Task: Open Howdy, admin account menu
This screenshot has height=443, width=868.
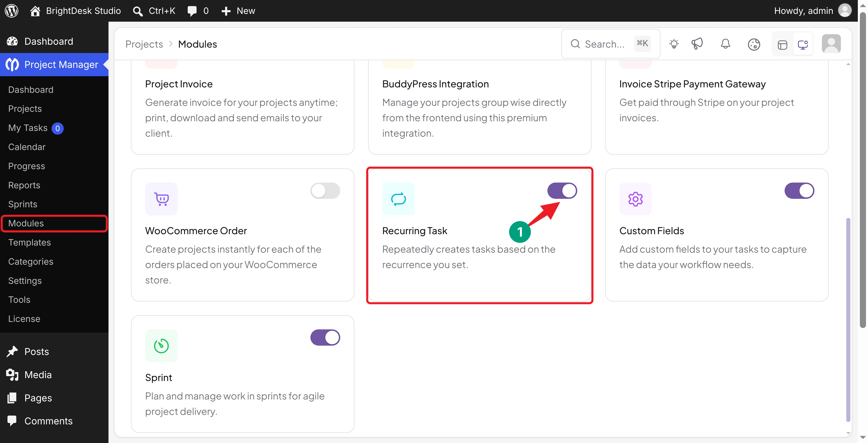Action: [x=812, y=11]
